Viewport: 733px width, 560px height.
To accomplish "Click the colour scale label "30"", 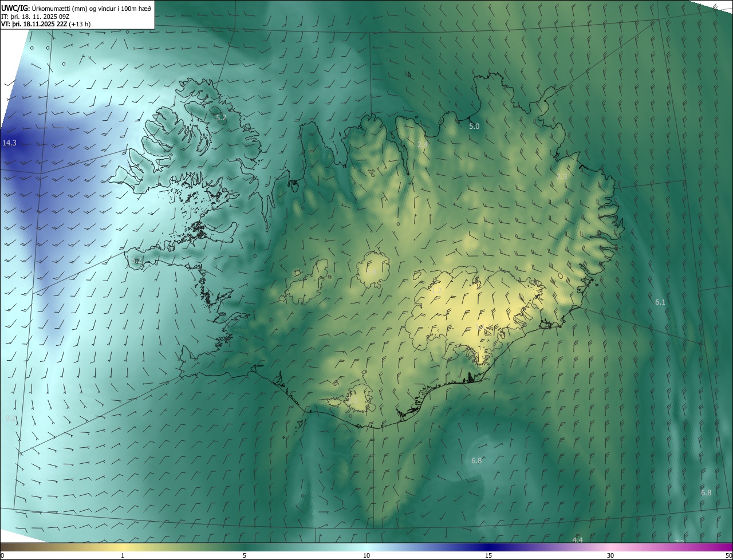I will 610,556.
